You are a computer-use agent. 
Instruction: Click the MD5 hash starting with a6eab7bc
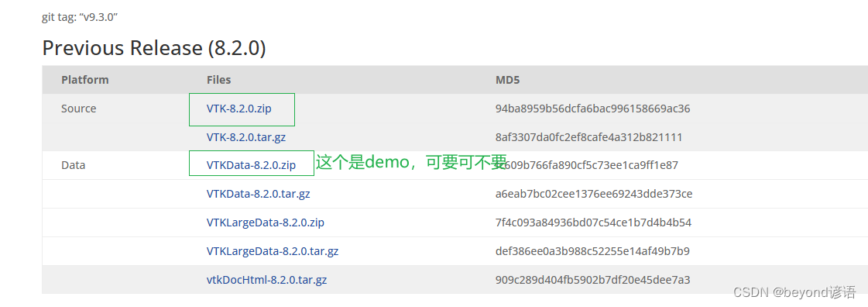[x=594, y=194]
